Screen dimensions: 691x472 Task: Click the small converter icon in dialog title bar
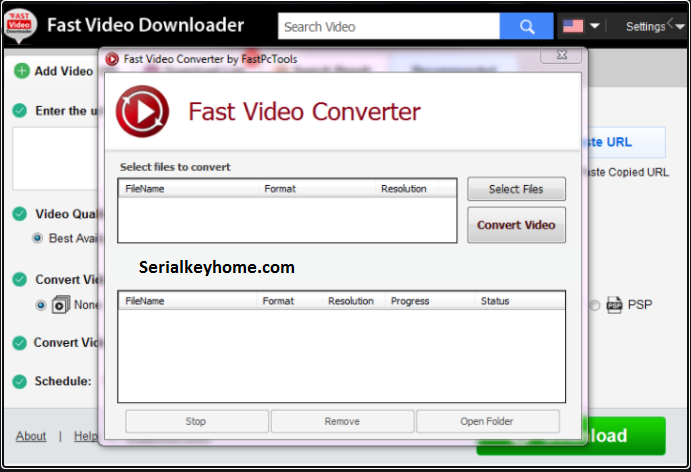coord(112,59)
